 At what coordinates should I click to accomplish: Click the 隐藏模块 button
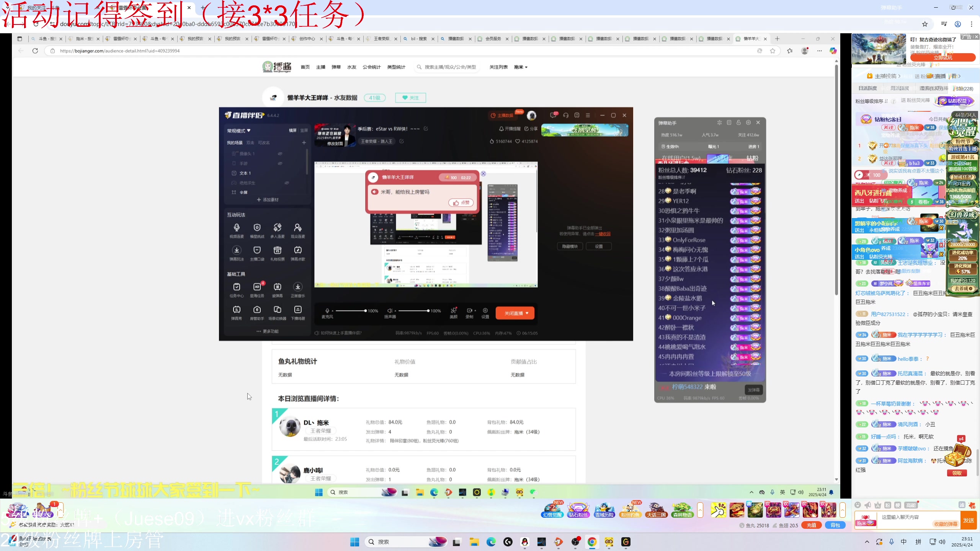[570, 246]
